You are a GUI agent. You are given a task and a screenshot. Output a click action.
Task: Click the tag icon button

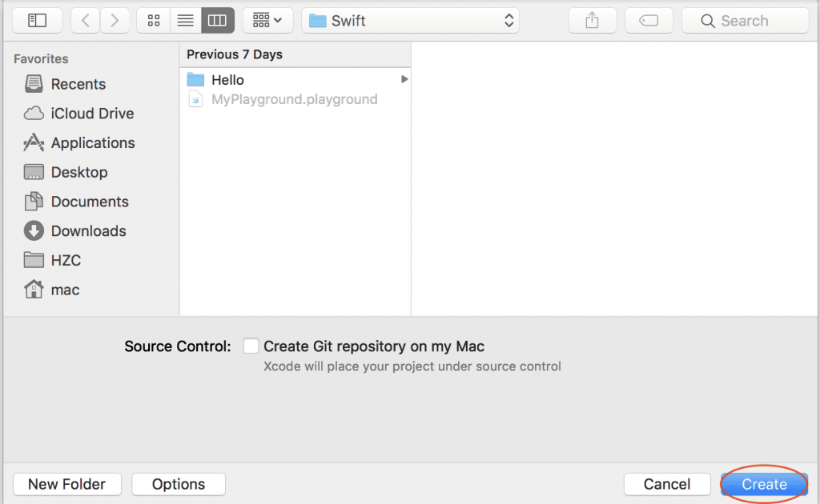649,21
